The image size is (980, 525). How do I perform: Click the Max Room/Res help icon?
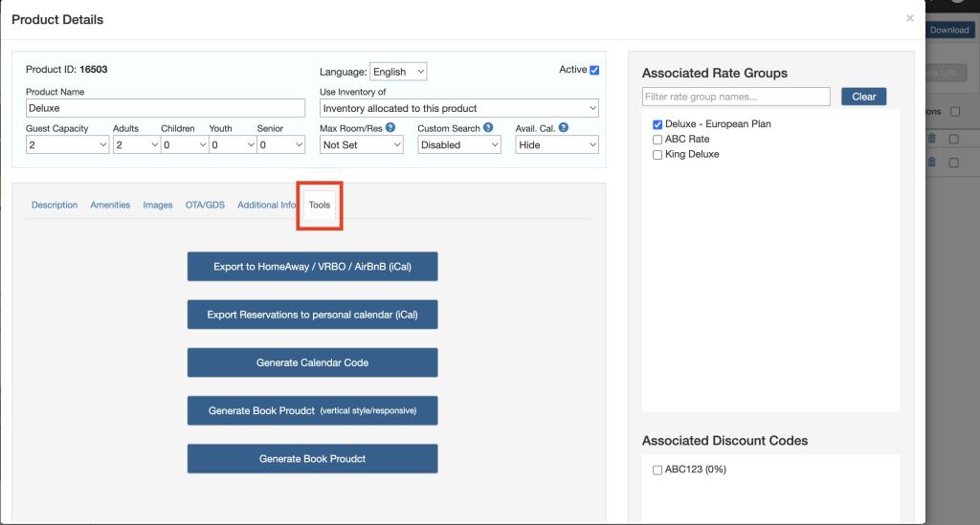click(390, 128)
